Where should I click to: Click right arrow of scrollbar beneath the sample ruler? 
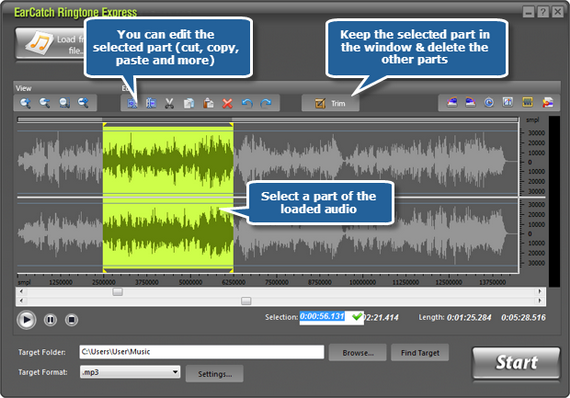[x=539, y=292]
